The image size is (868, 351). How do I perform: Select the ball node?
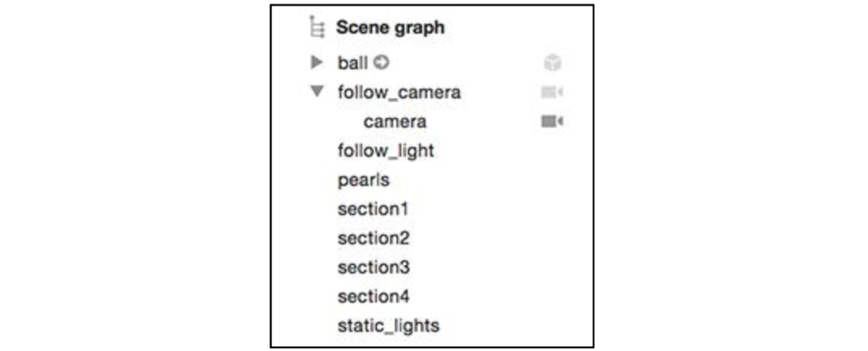(353, 63)
